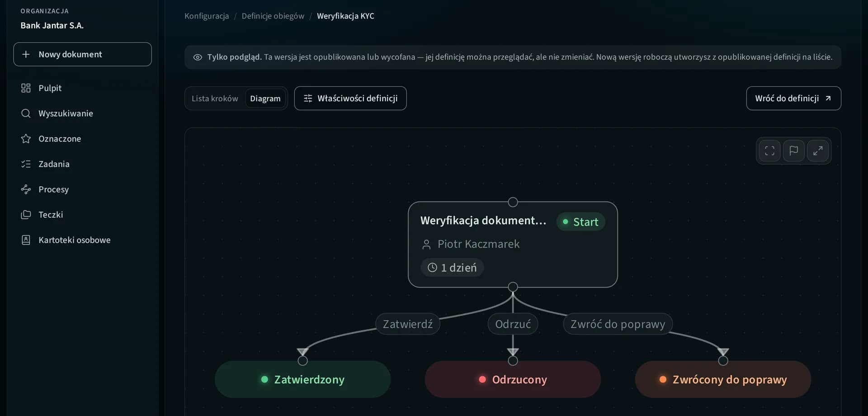Image resolution: width=868 pixels, height=416 pixels.
Task: Click assignee name Piotr Kaczmarek
Action: [479, 244]
